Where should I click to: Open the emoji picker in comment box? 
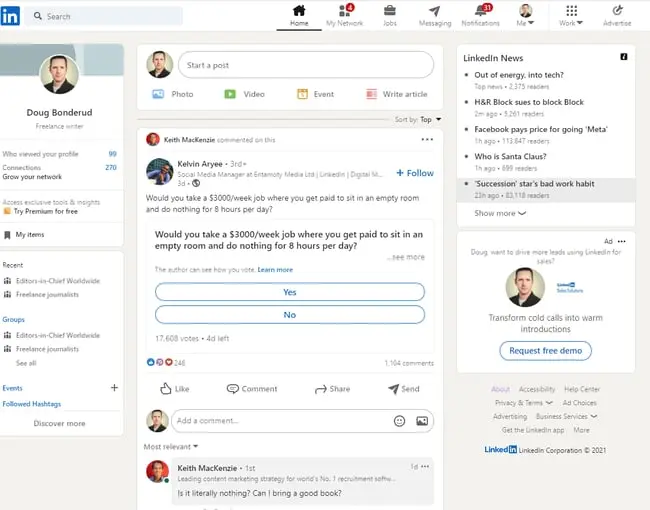(399, 421)
